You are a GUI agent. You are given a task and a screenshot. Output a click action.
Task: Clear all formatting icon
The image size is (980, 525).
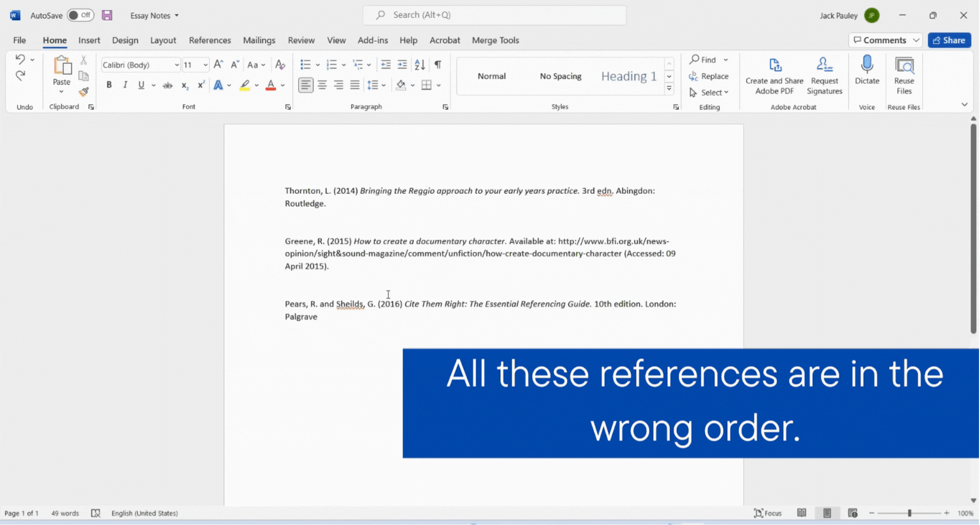(x=280, y=65)
